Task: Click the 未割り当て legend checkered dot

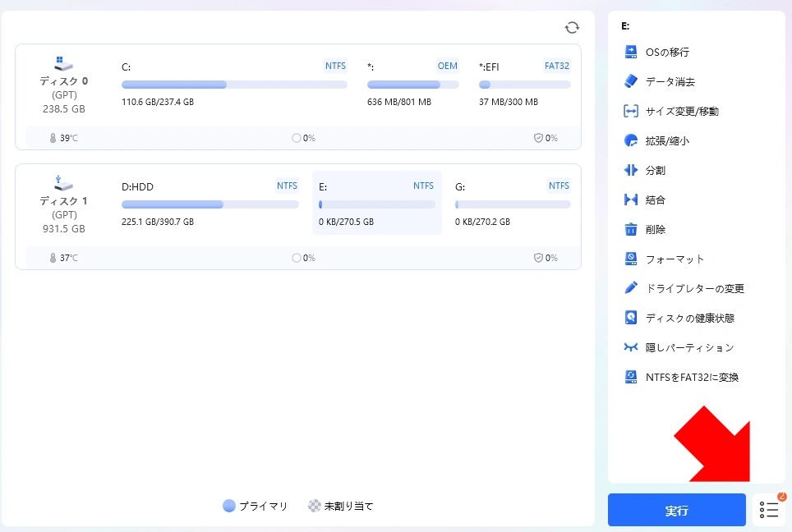Action: [315, 506]
